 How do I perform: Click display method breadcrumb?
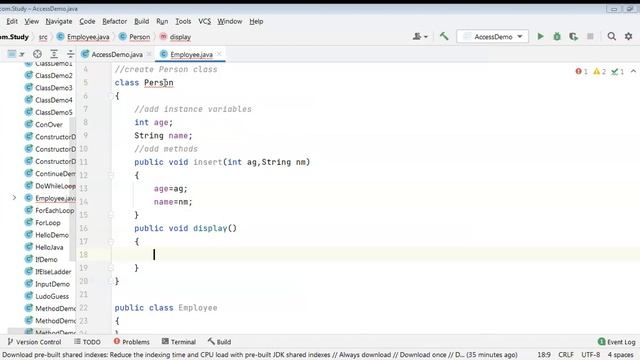pyautogui.click(x=175, y=37)
